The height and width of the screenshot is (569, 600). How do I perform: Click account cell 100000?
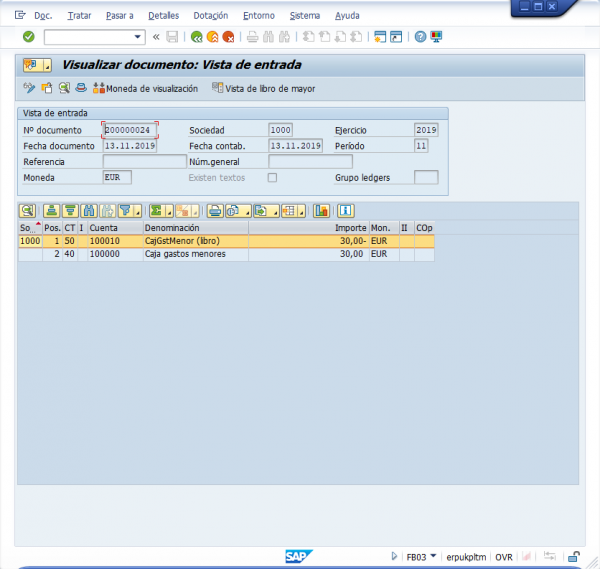[x=115, y=254]
